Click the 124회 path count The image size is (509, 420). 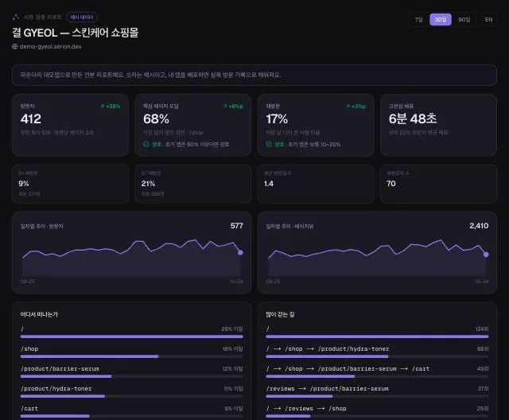click(482, 329)
